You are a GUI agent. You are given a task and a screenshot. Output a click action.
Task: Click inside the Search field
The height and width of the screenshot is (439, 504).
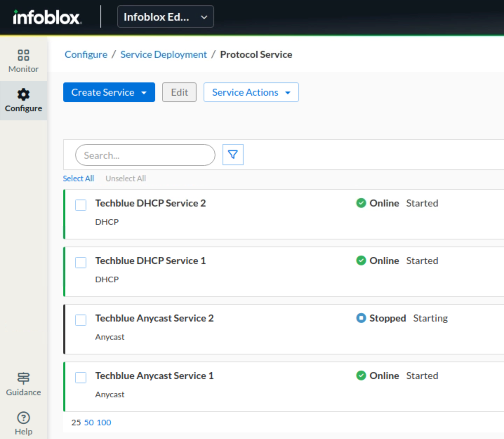(145, 155)
